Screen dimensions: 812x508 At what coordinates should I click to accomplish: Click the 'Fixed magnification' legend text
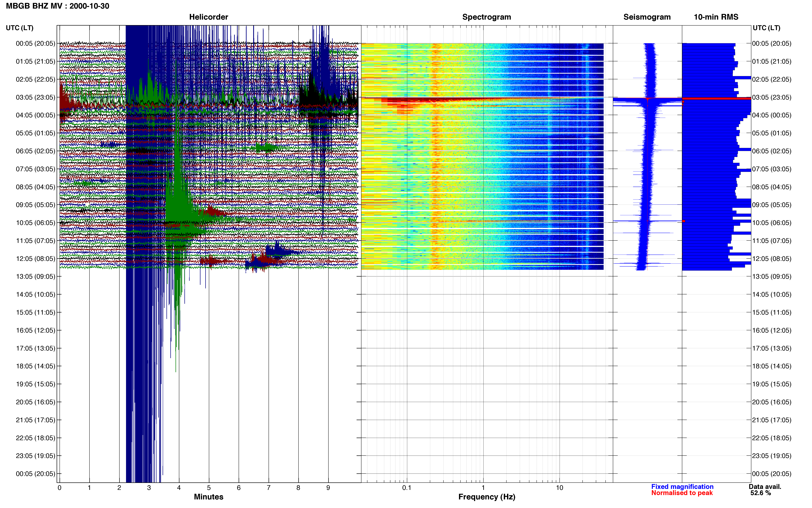tap(682, 487)
